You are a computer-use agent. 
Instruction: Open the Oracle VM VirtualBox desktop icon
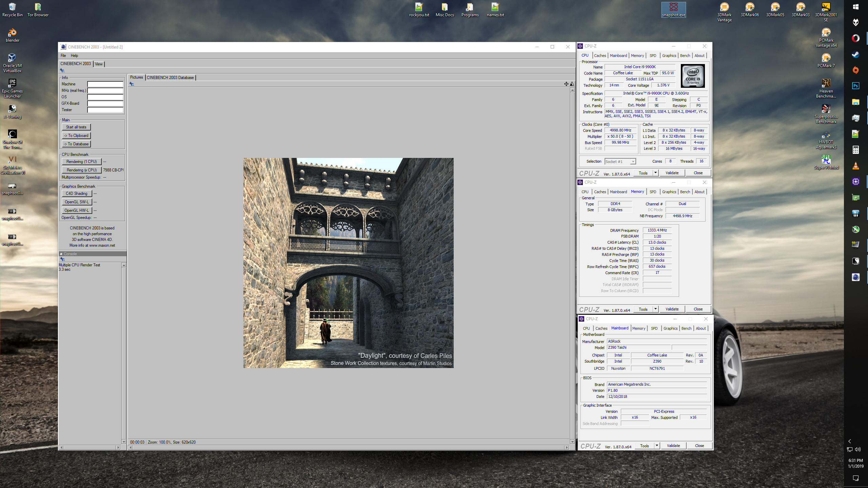click(x=12, y=63)
